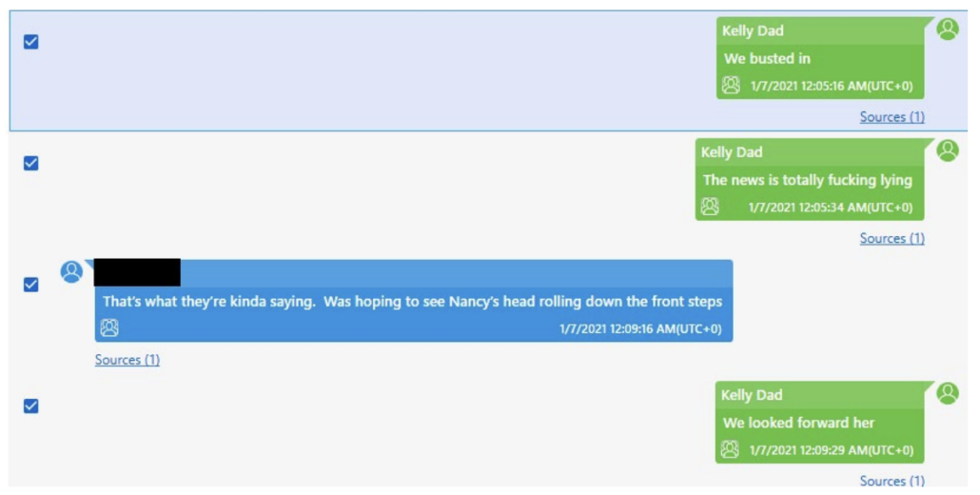Uncheck checkbox for 'We busted in' message
Image resolution: width=980 pixels, height=495 pixels.
(x=30, y=42)
